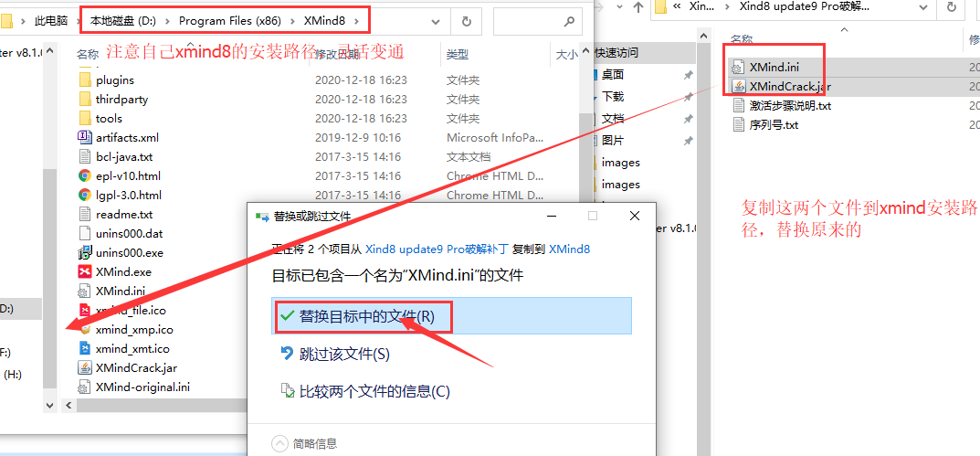
Task: Open the address history dropdown in XMind8 window
Action: coord(436,21)
